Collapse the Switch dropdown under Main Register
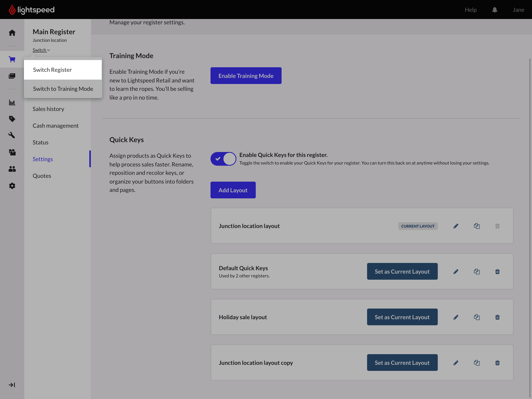The width and height of the screenshot is (532, 399). pyautogui.click(x=41, y=50)
